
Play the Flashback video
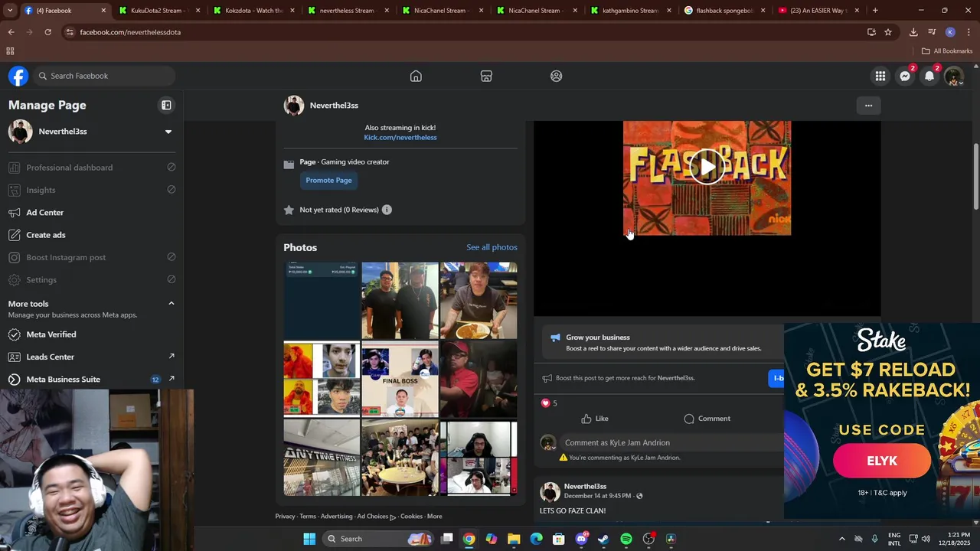tap(707, 167)
